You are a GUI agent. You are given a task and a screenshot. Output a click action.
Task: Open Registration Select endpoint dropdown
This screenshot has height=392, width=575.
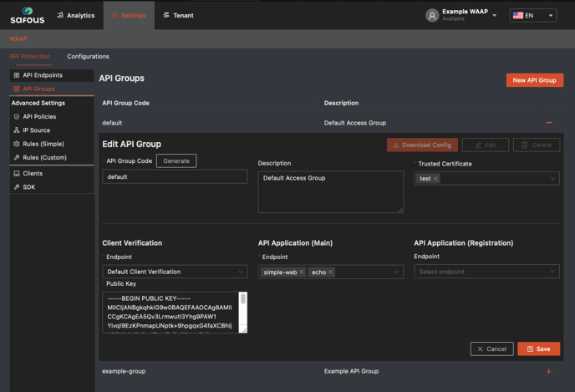coord(486,272)
